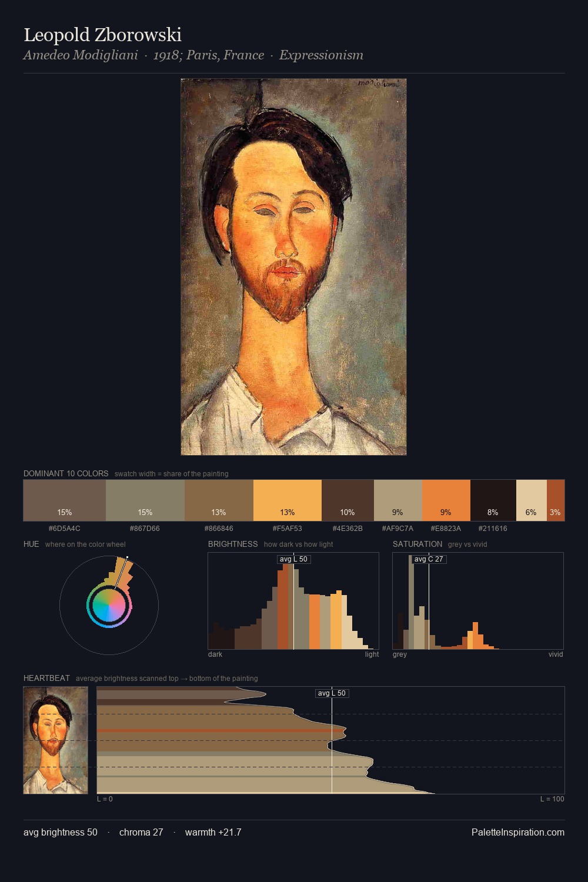Click 'grey vs vivid' caption
The image size is (588, 882).
(x=467, y=544)
